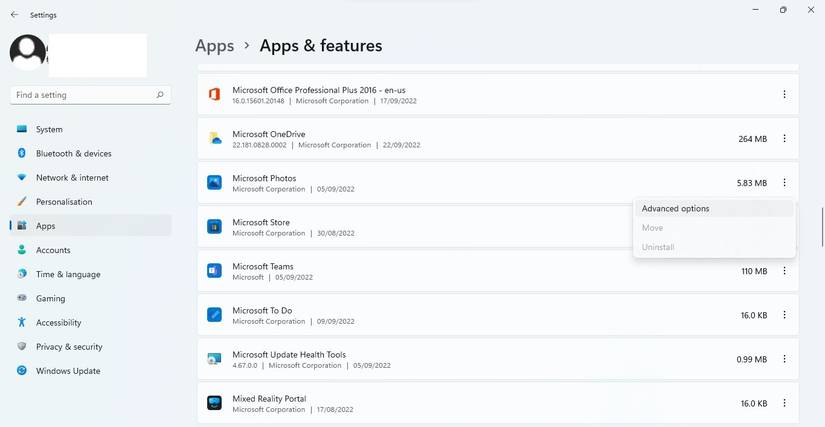This screenshot has width=825, height=427.
Task: Click the Microsoft Store app icon
Action: pyautogui.click(x=214, y=227)
